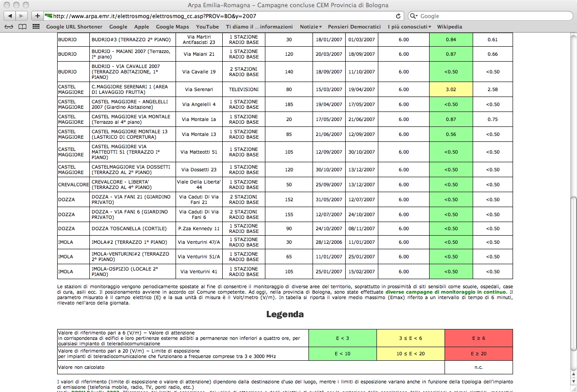Click the green E < 10 legend cell
Image resolution: width=577 pixels, height=392 pixels.
[x=342, y=353]
